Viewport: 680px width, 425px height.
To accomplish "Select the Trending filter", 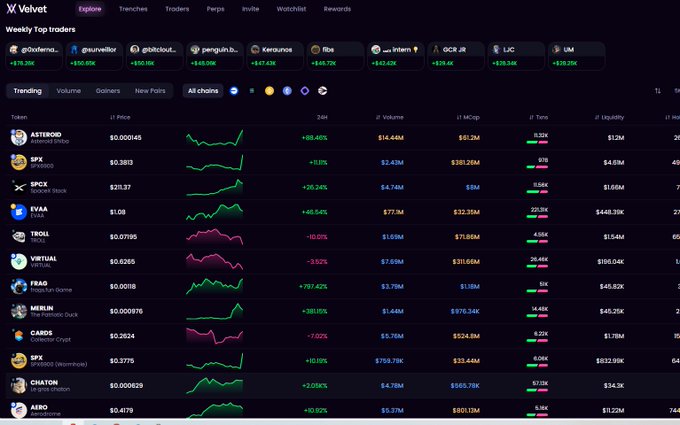I will (27, 91).
